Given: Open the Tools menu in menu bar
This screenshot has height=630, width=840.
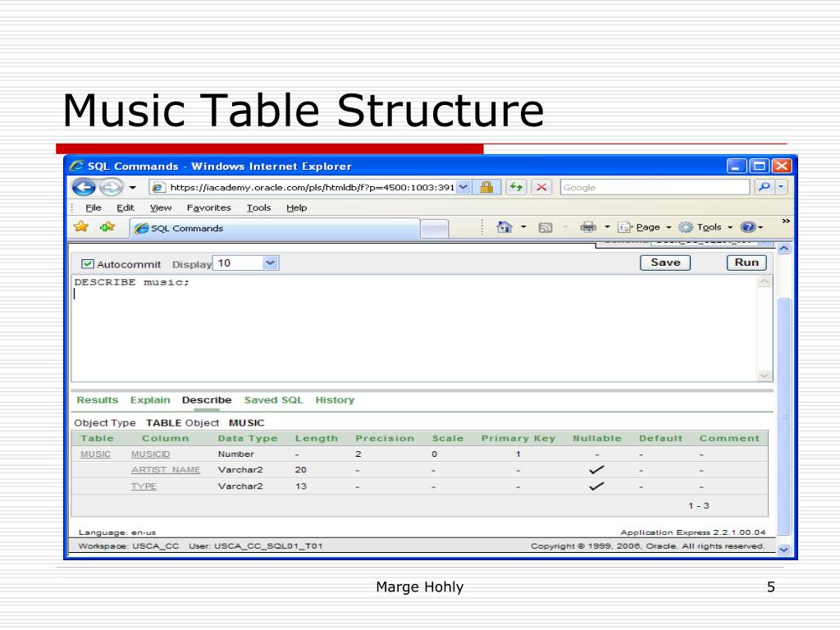Looking at the screenshot, I should click(258, 208).
